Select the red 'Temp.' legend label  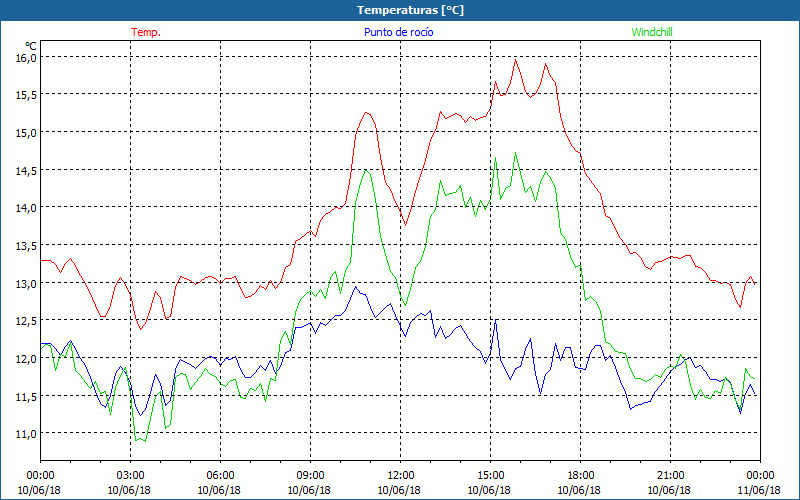coord(146,32)
